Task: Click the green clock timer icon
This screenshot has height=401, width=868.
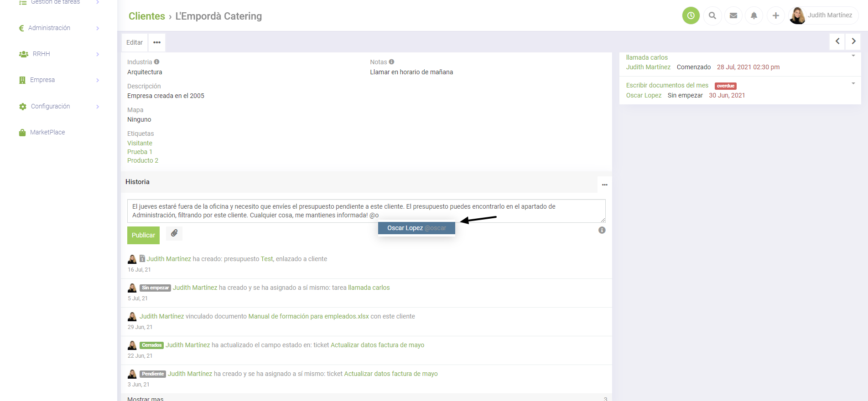Action: pyautogui.click(x=691, y=15)
